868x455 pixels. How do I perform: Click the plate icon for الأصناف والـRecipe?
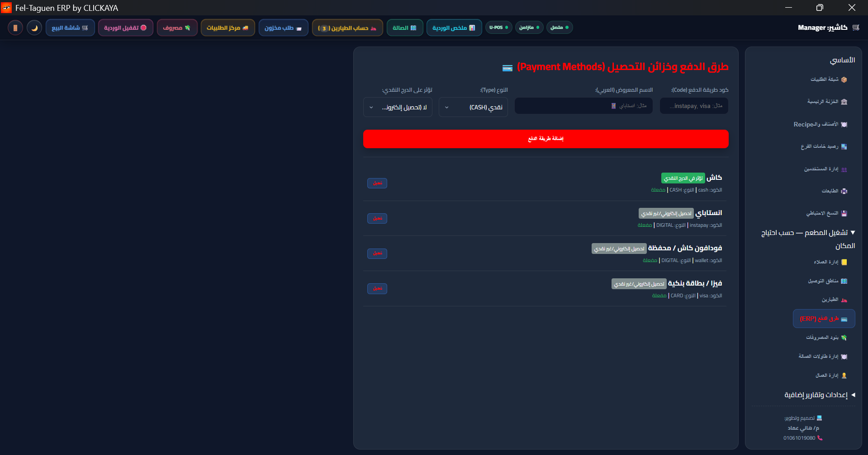(844, 124)
